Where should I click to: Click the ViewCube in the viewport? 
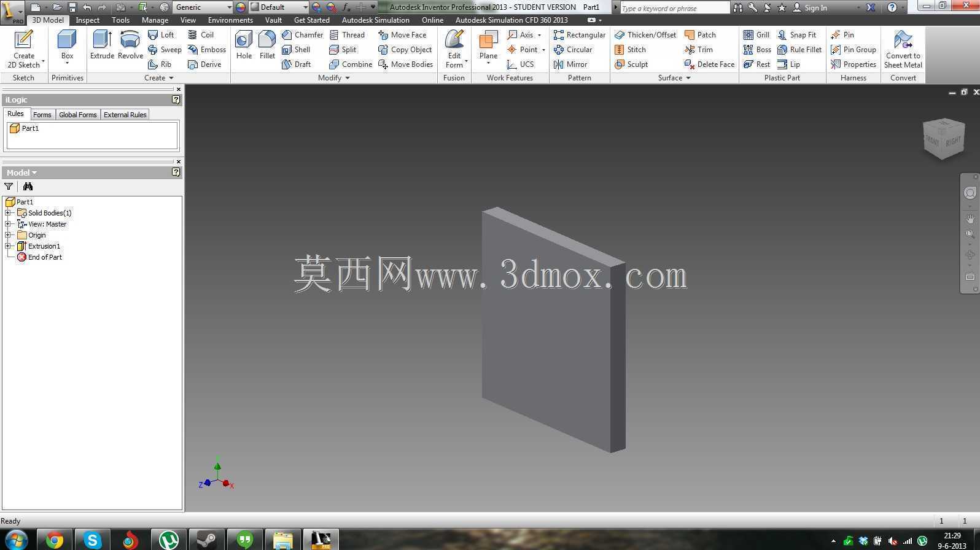(x=944, y=139)
